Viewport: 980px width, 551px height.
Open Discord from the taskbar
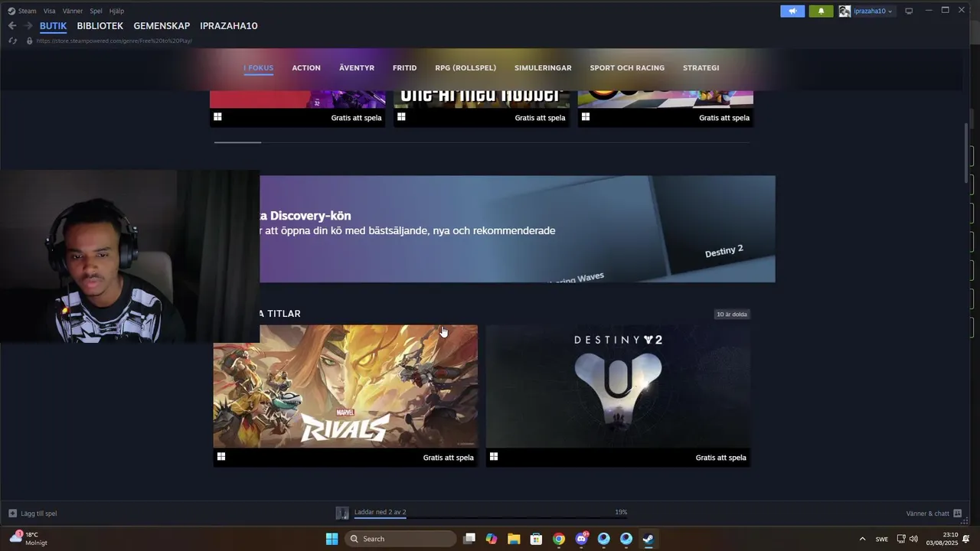click(x=581, y=539)
